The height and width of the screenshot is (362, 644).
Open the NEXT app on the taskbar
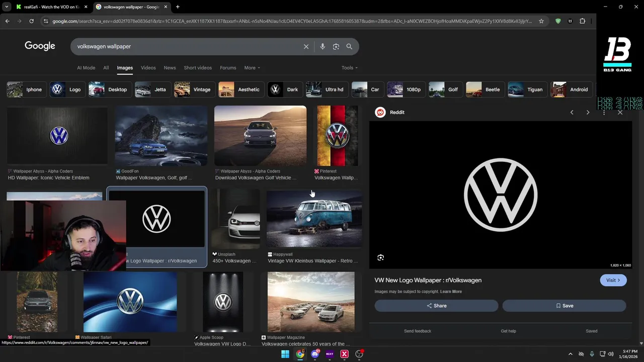(330, 354)
